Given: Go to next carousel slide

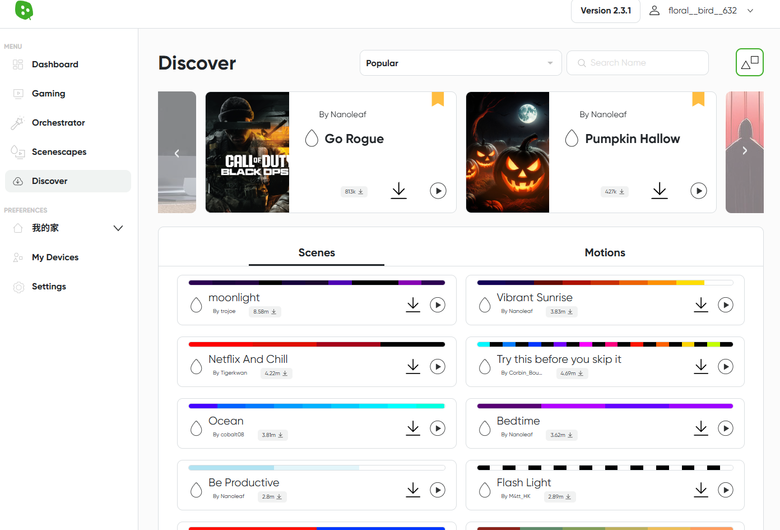Looking at the screenshot, I should [745, 150].
